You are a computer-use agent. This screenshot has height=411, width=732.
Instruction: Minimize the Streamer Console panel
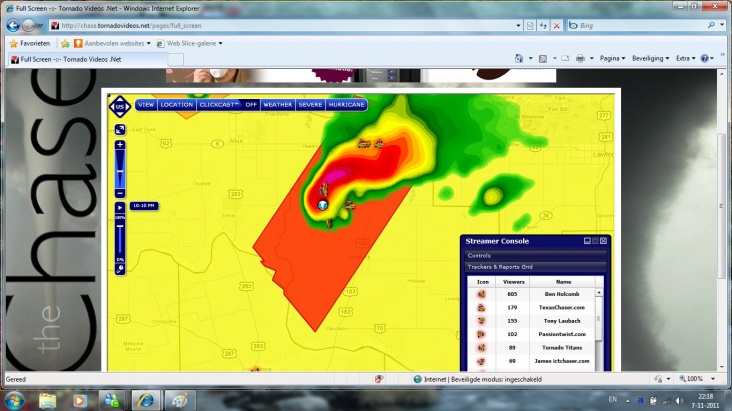(x=587, y=241)
